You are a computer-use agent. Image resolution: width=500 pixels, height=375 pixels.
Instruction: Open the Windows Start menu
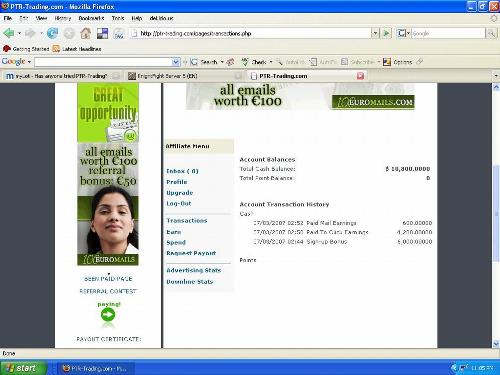pos(23,368)
